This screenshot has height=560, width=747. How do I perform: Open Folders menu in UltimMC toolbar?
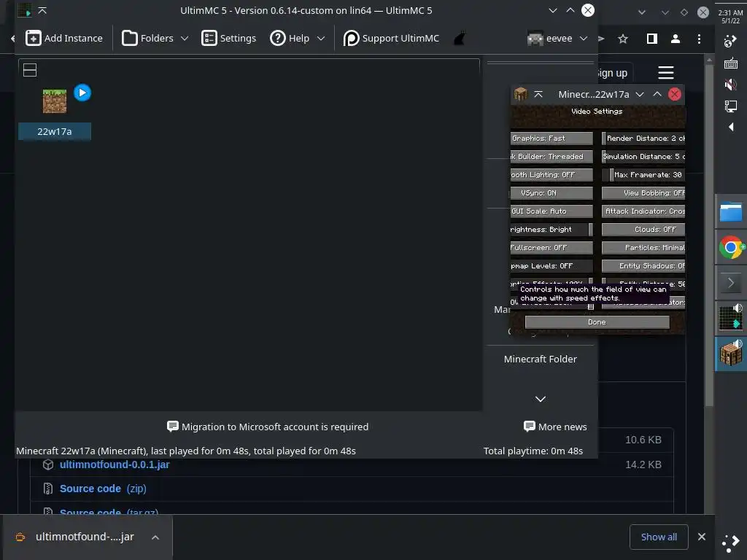click(x=155, y=38)
